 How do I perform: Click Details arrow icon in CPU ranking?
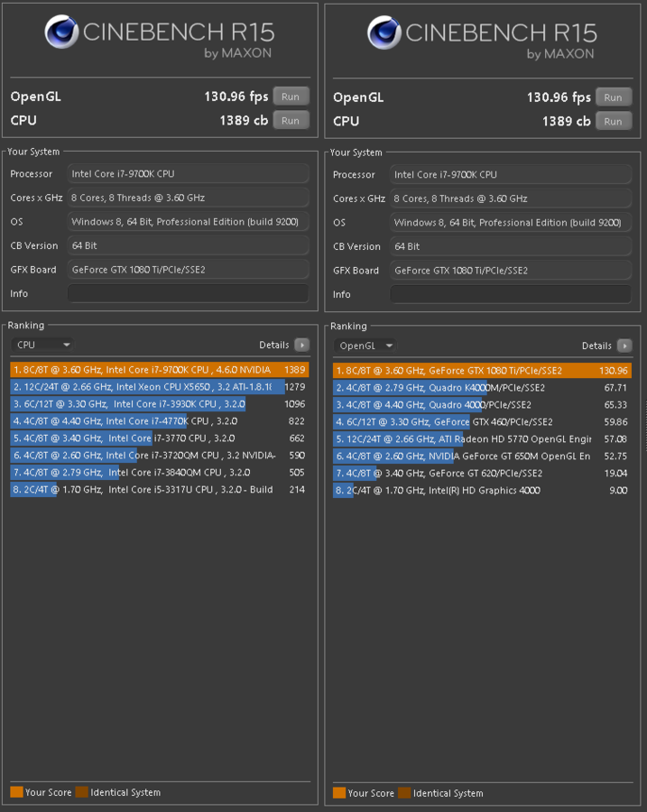301,345
